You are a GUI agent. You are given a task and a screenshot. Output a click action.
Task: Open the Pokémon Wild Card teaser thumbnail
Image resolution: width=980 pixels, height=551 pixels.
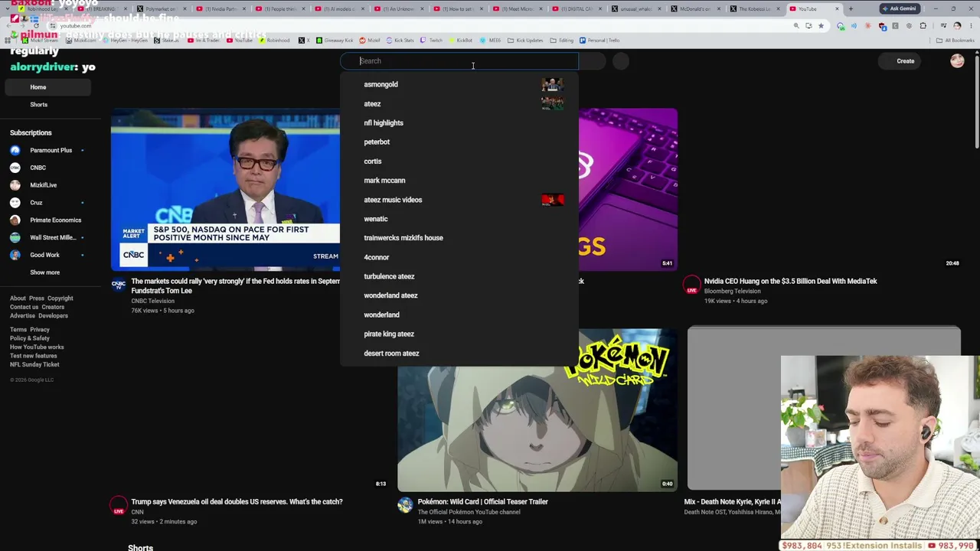(x=537, y=409)
